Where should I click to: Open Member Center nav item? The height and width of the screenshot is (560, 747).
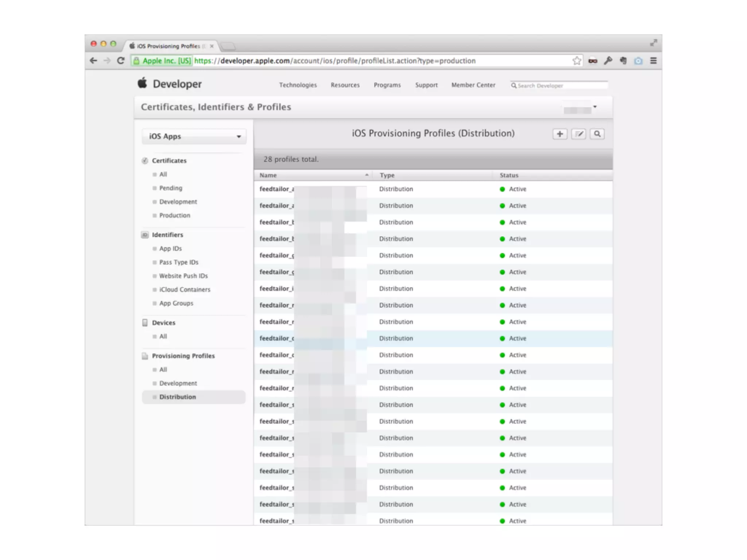click(x=473, y=85)
